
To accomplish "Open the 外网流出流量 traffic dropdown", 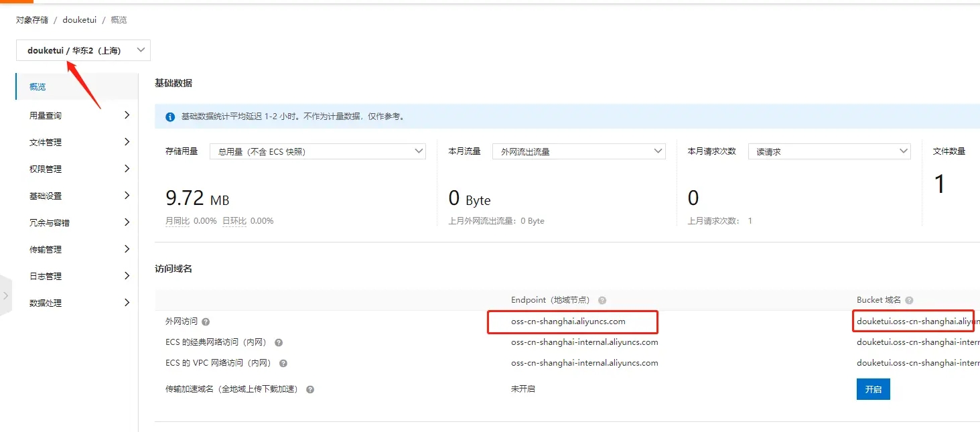I will point(579,152).
